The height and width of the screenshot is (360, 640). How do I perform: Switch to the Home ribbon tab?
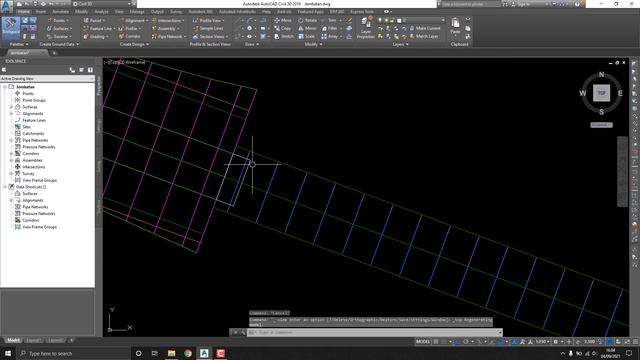coord(23,12)
